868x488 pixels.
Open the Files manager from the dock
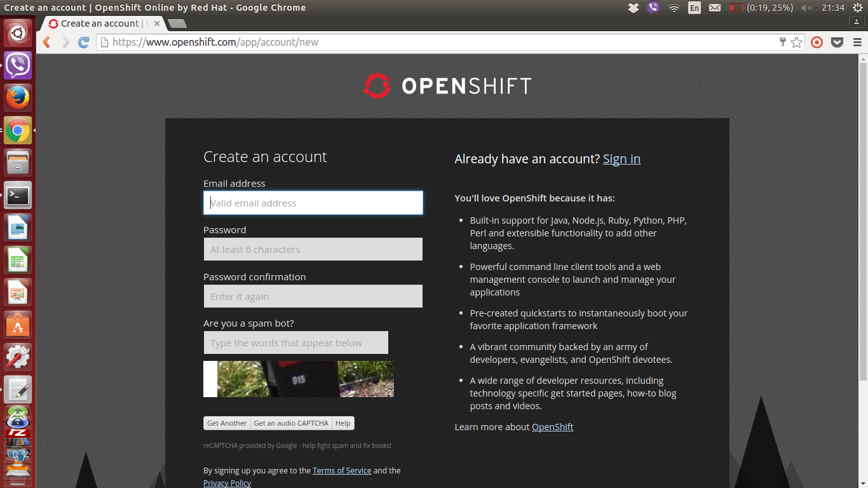[x=18, y=163]
